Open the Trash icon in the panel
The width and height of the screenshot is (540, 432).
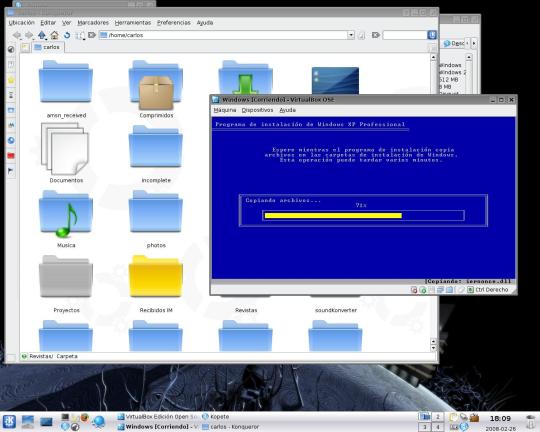tap(531, 422)
